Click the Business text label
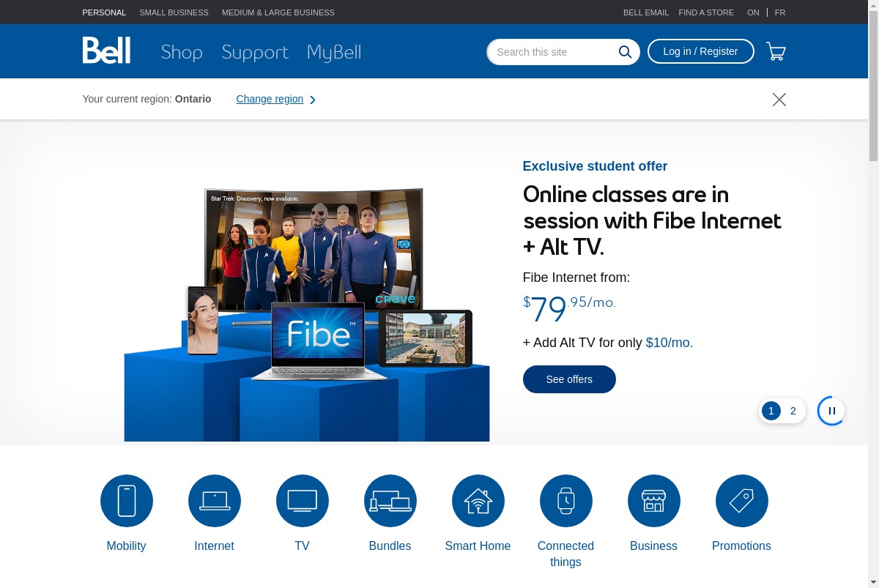Viewport: 879px width, 588px height. click(x=653, y=546)
